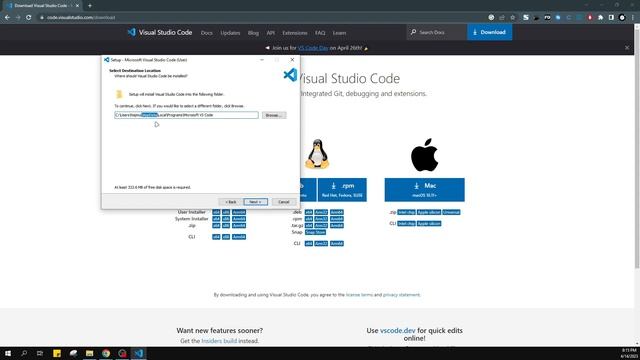Download the Mac .zip Intel chip build
This screenshot has width=640, height=360.
[406, 212]
